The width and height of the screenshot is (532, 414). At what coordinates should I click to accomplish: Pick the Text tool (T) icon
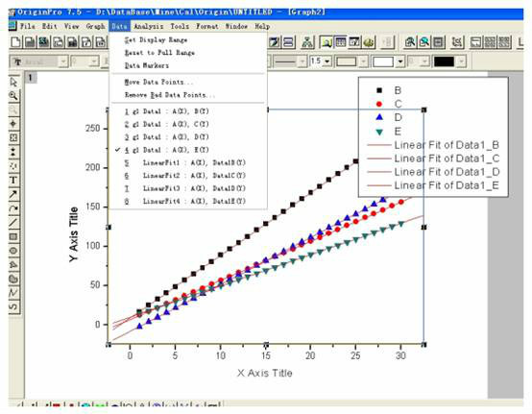coord(13,181)
